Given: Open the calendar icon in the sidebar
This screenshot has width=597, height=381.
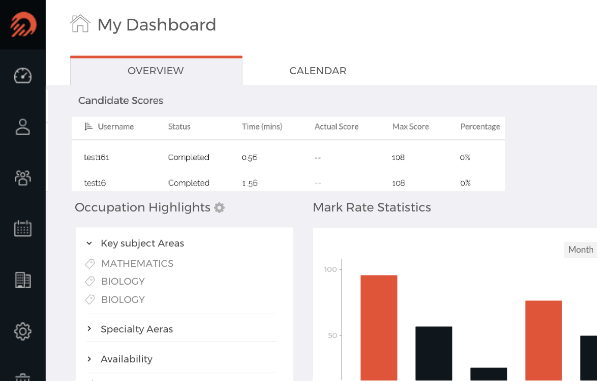Looking at the screenshot, I should (23, 228).
